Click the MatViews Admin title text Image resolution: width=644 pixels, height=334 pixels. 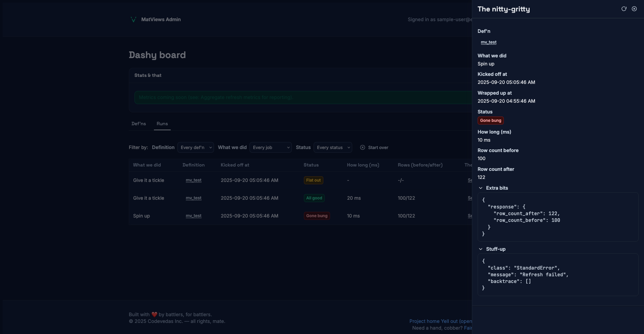tap(161, 19)
